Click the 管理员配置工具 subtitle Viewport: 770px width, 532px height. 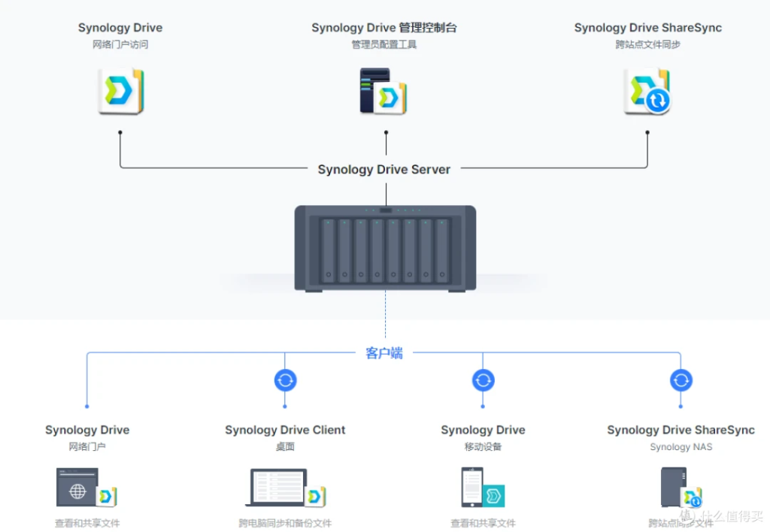(x=384, y=44)
